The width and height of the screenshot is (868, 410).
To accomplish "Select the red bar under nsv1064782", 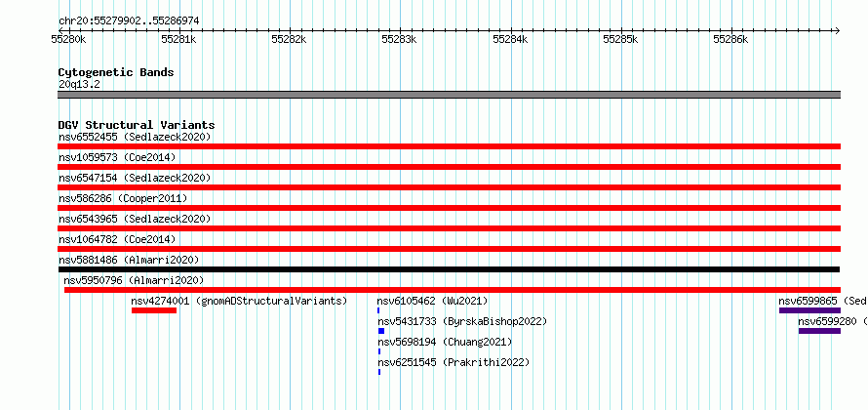I will point(449,249).
